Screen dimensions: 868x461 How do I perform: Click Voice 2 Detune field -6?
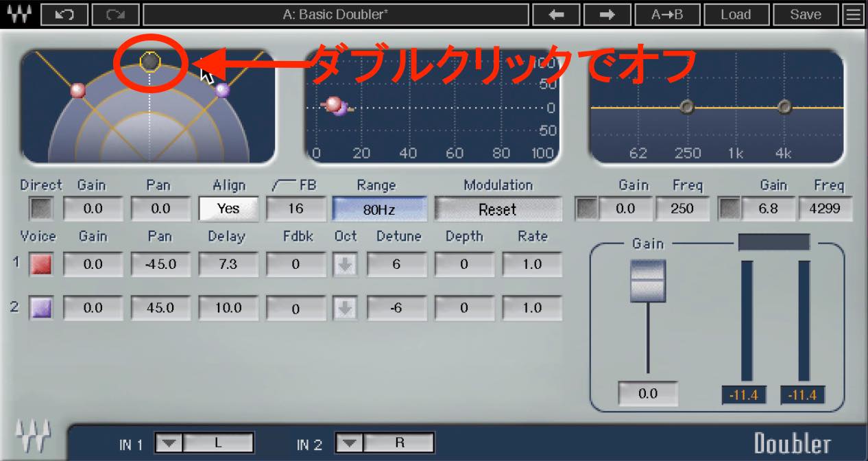[x=396, y=309]
